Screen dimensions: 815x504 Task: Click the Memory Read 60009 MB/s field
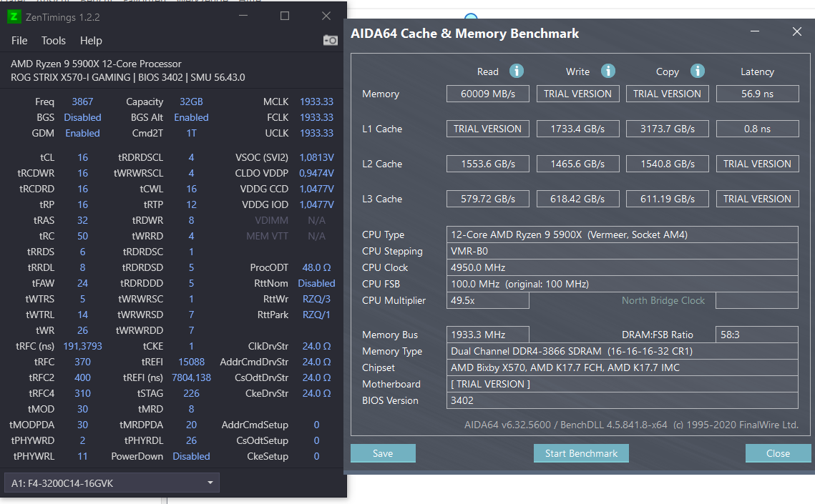(488, 94)
